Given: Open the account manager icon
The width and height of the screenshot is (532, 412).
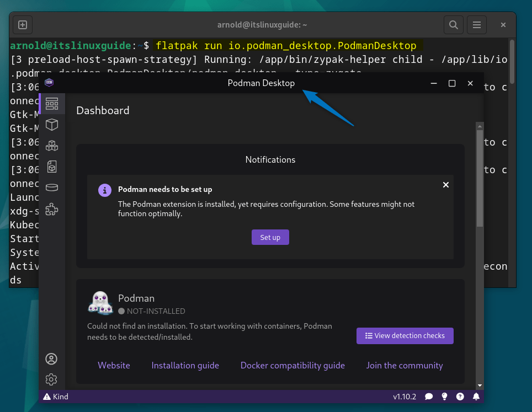Looking at the screenshot, I should (51, 359).
